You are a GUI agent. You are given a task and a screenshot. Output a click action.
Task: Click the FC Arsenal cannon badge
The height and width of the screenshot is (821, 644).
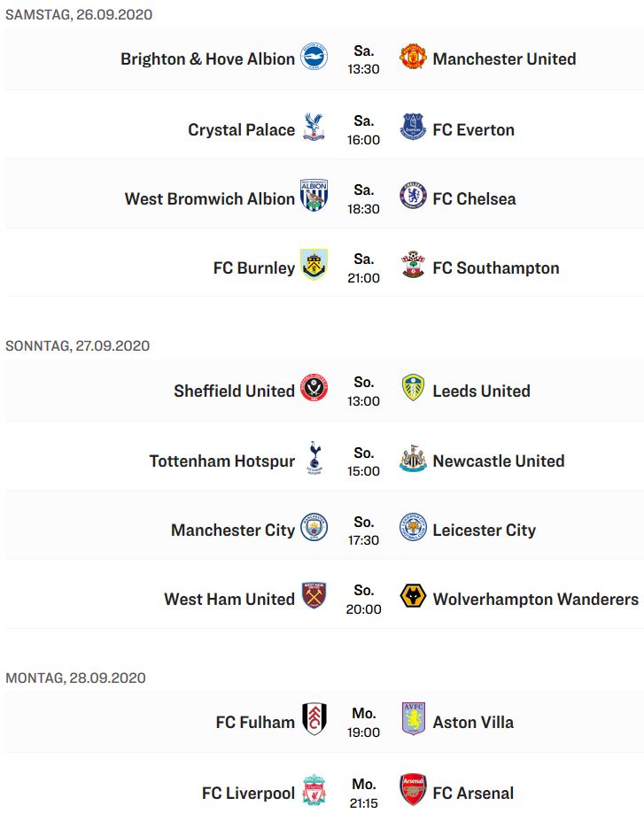click(413, 790)
